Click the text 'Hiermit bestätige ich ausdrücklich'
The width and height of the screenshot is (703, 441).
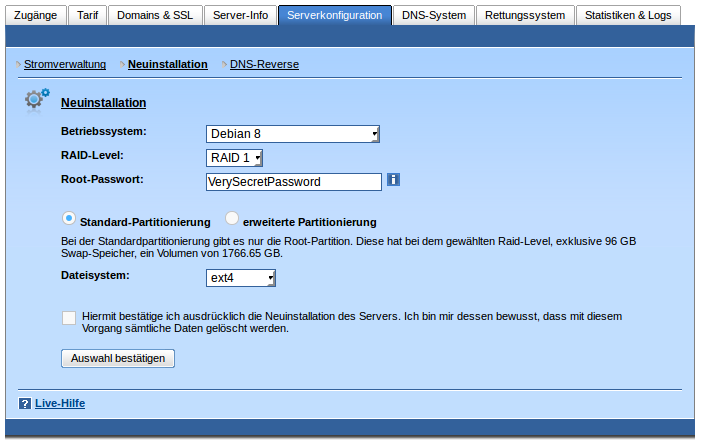(x=172, y=316)
